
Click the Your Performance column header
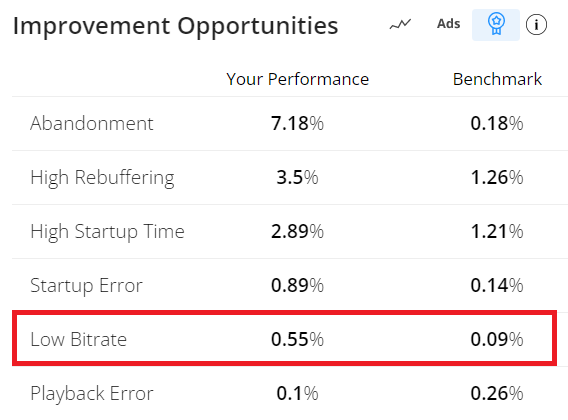[x=297, y=79]
